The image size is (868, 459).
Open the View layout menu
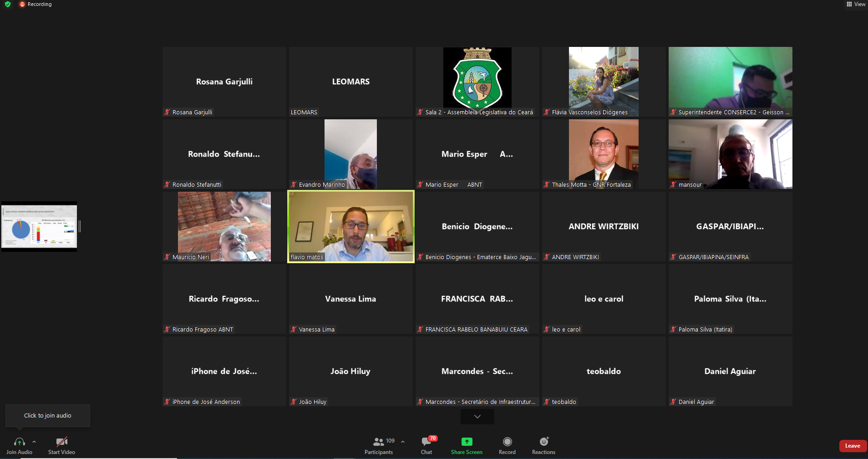856,4
